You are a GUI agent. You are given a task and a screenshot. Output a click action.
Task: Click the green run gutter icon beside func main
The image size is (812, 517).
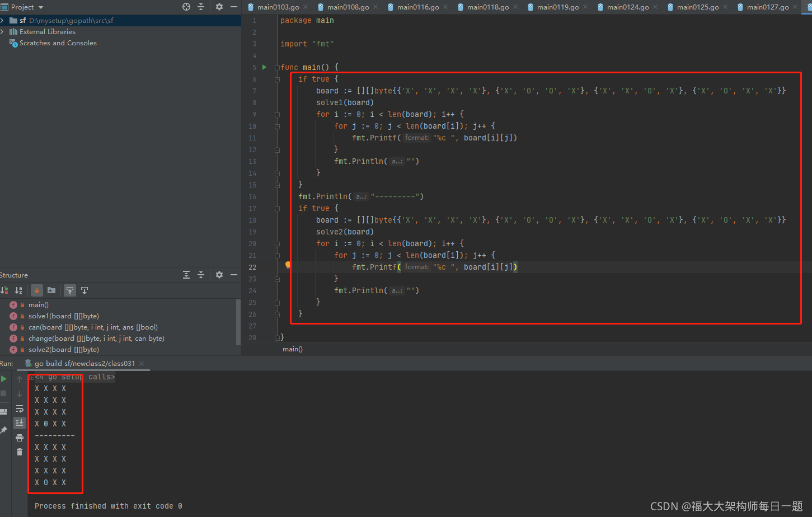click(264, 67)
